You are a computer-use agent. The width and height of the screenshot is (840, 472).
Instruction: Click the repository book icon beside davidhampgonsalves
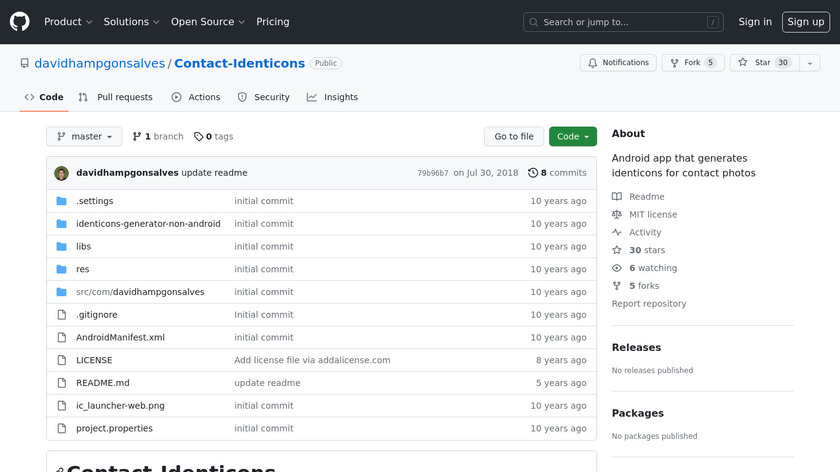(x=25, y=63)
